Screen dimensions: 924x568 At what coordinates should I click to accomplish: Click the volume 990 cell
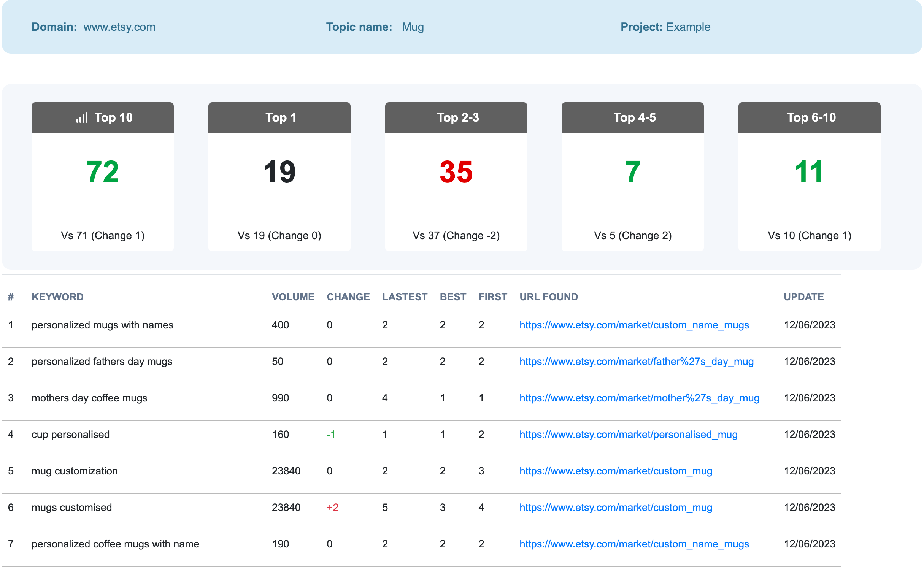[281, 398]
